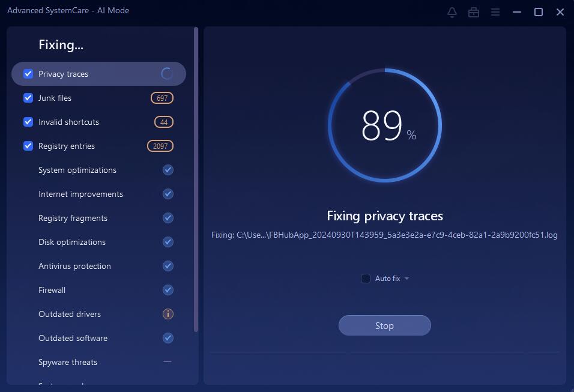Click the Registry fragments checkmark icon
This screenshot has height=392, width=574.
168,218
